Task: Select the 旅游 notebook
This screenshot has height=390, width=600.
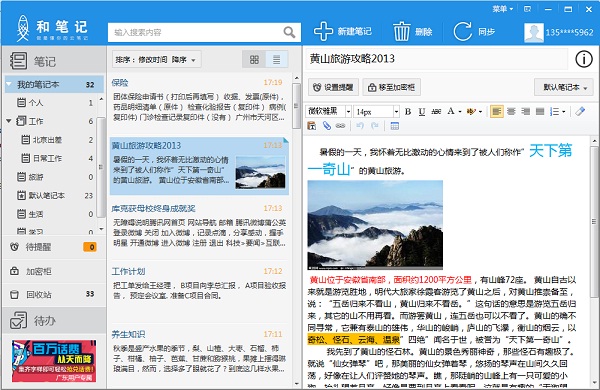Action: tap(50, 177)
